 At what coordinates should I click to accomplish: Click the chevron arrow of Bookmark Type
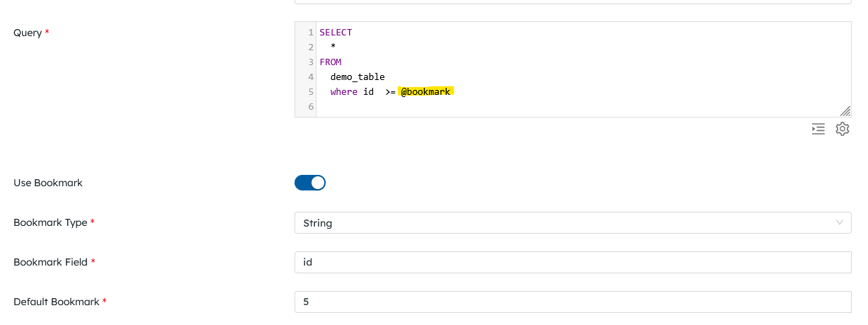(840, 222)
